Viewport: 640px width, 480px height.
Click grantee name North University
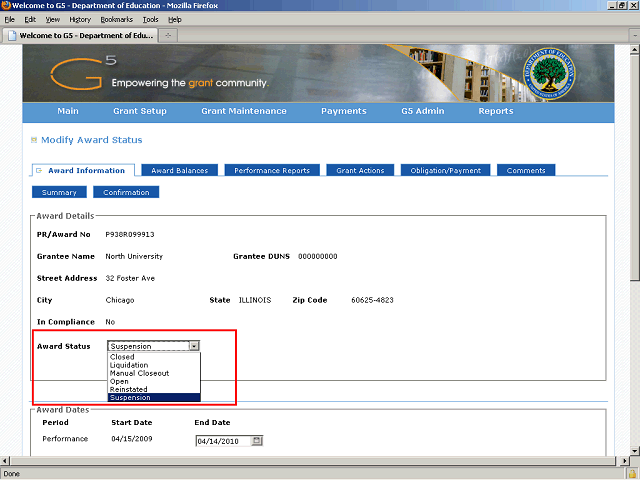pyautogui.click(x=134, y=256)
